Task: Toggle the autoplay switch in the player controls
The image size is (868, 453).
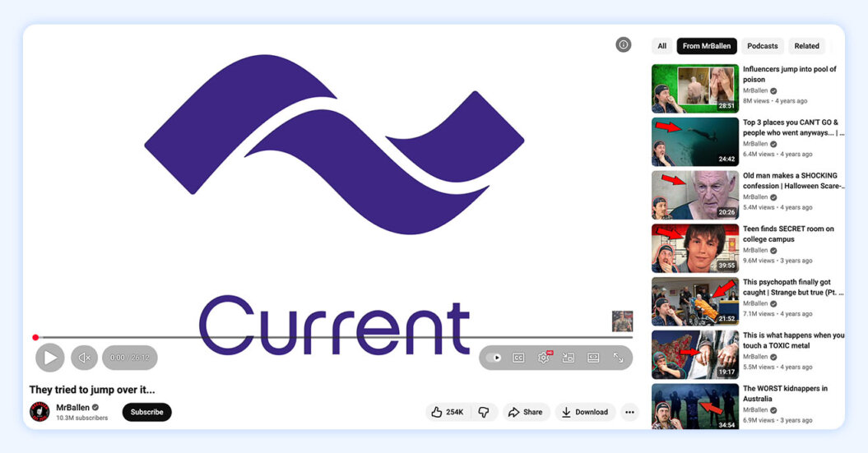Action: point(494,358)
